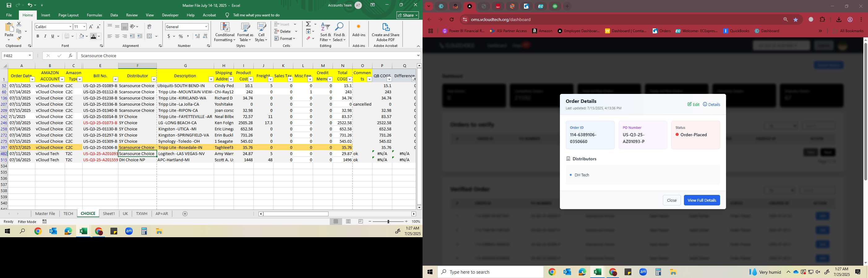The width and height of the screenshot is (868, 278).
Task: Click Font Color letter A swatch
Action: pyautogui.click(x=93, y=36)
